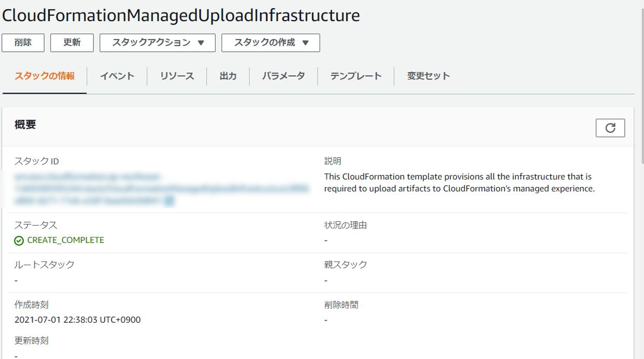This screenshot has height=359, width=644.
Task: Switch to the リソース tab
Action: [177, 76]
